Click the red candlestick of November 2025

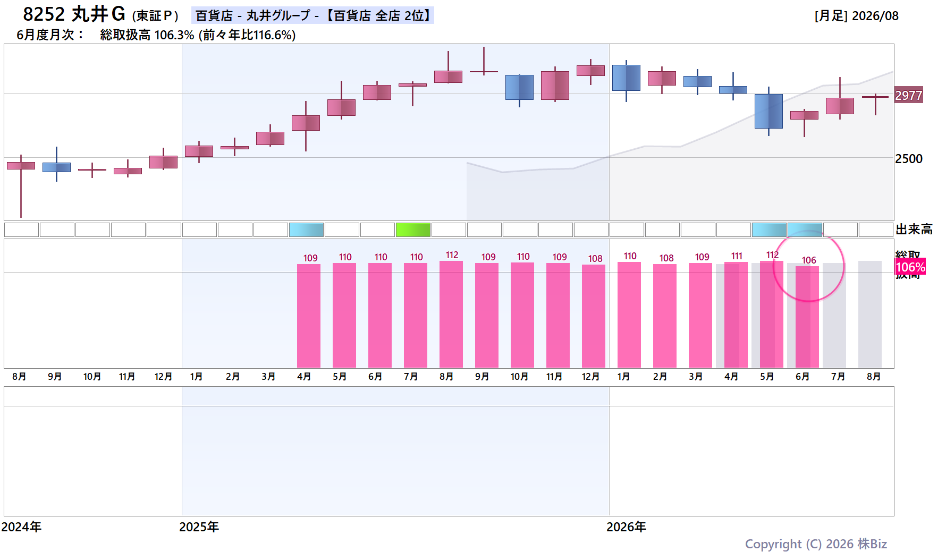(555, 85)
